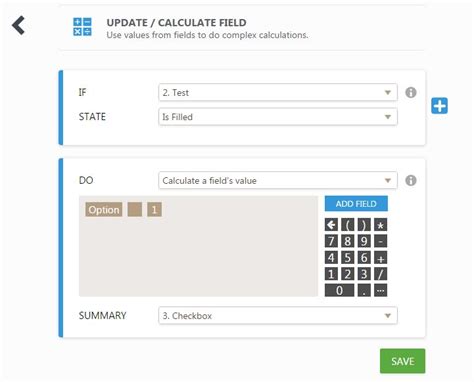Insert the multiply asterisk operator
Screen dimensions: 474x382
[x=380, y=225]
